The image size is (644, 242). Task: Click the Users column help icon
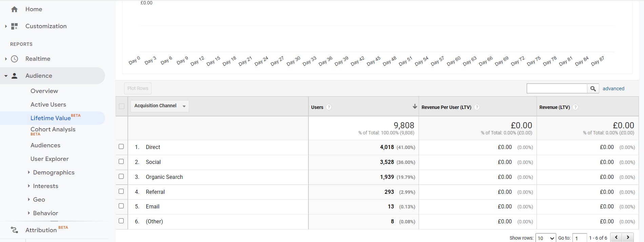click(x=329, y=107)
